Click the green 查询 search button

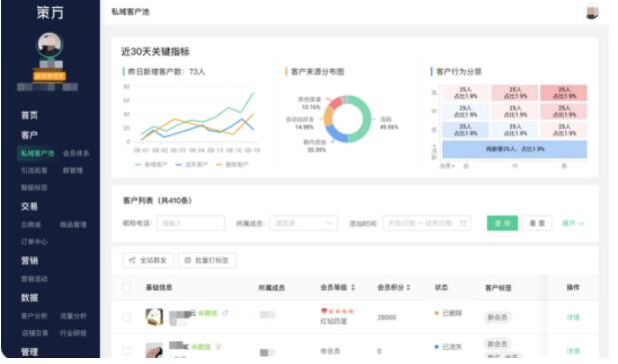[x=502, y=223]
